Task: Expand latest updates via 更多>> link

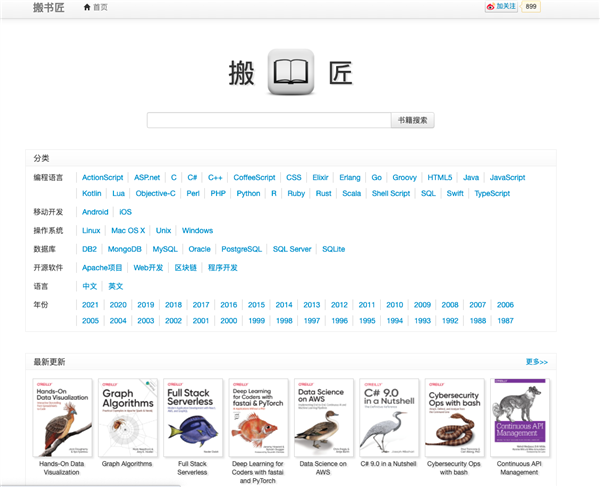Action: (x=536, y=361)
